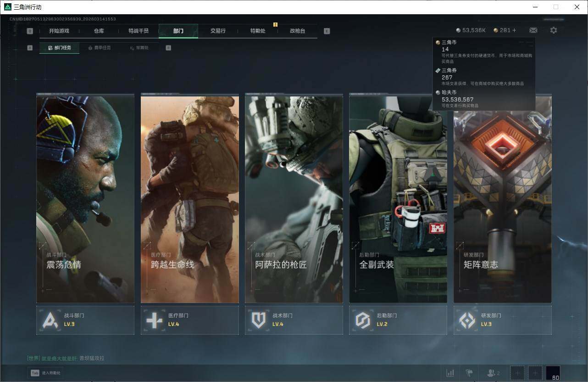Open the 交易行 tab
Image resolution: width=588 pixels, height=382 pixels.
point(218,31)
